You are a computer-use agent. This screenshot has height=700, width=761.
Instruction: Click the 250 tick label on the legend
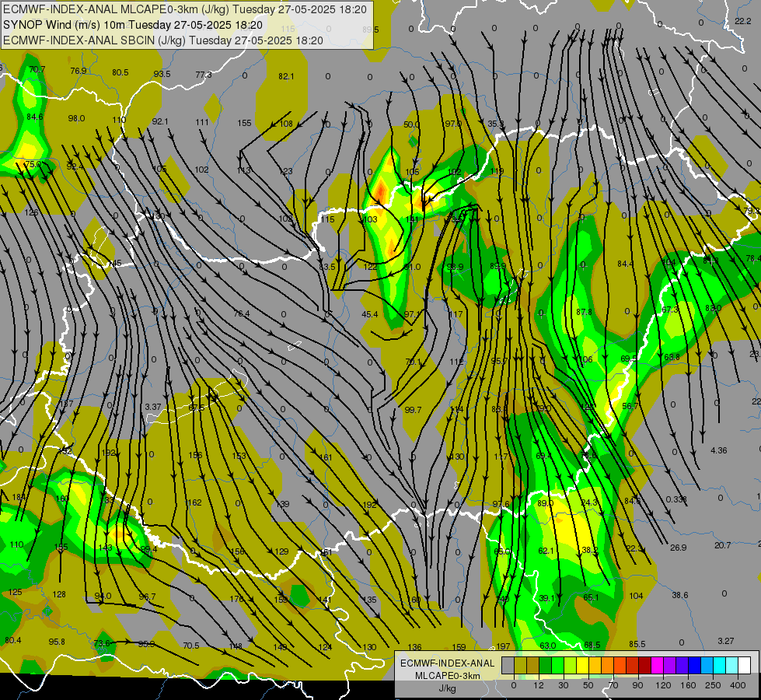tap(713, 685)
